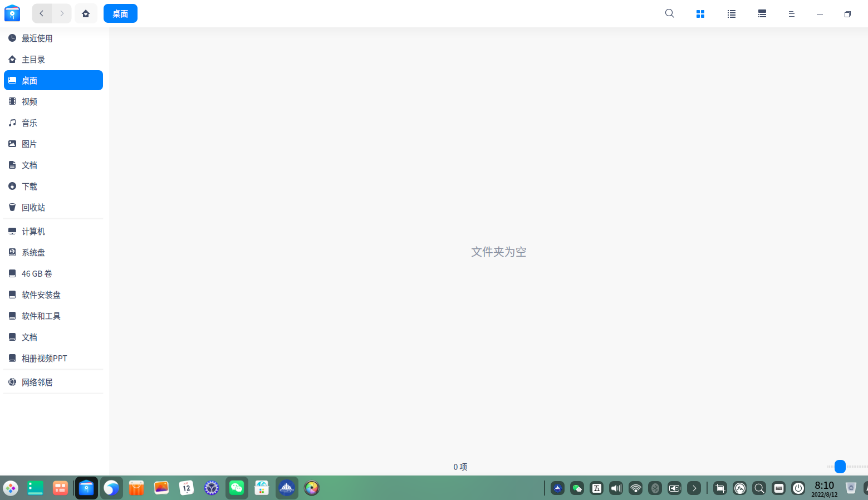The image size is (868, 500).
Task: Open the file manager hamburger menu
Action: 791,13
